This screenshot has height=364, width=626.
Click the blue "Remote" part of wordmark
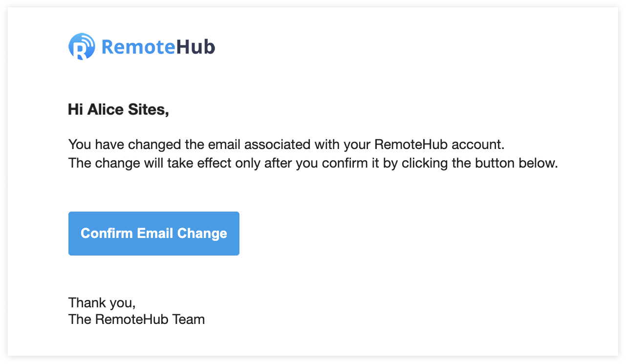coord(138,47)
